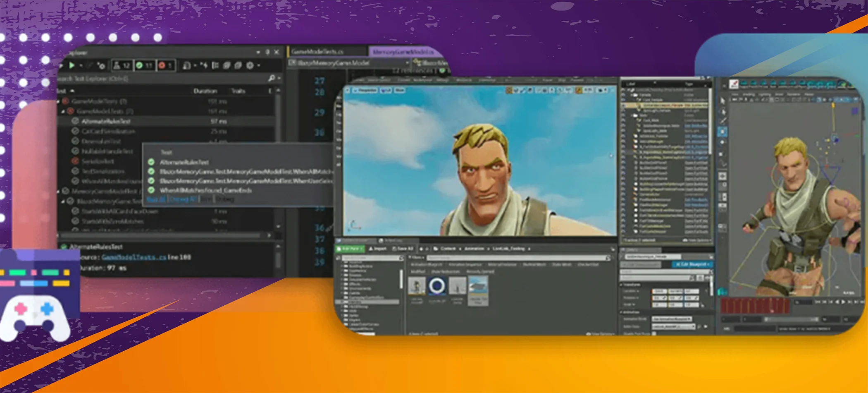This screenshot has height=393, width=868.
Task: Click the group-by icon in Test Explorer toolbar
Action: click(x=215, y=65)
